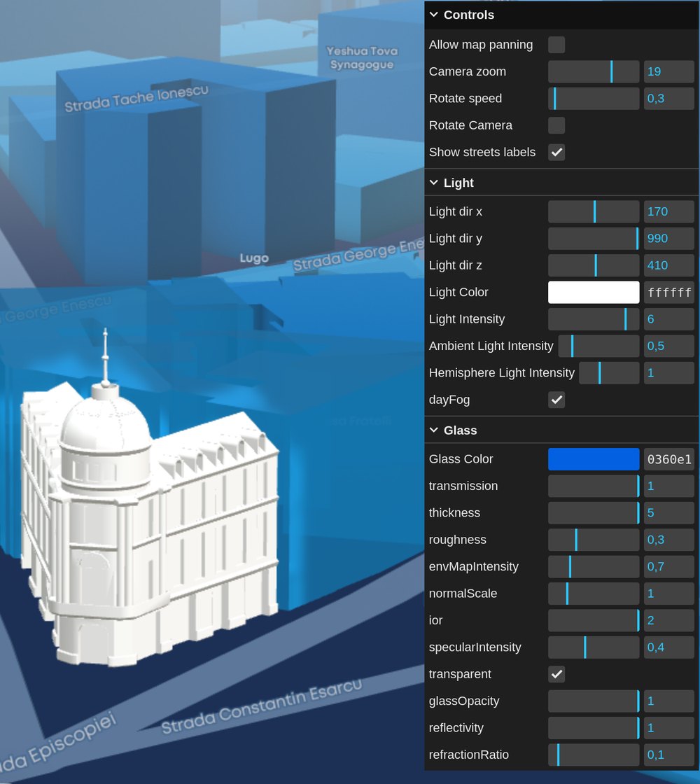Focus the transmission value field
The image size is (700, 784).
(669, 486)
